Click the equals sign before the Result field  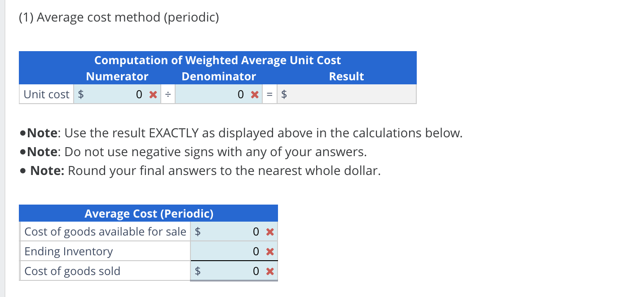pyautogui.click(x=269, y=94)
